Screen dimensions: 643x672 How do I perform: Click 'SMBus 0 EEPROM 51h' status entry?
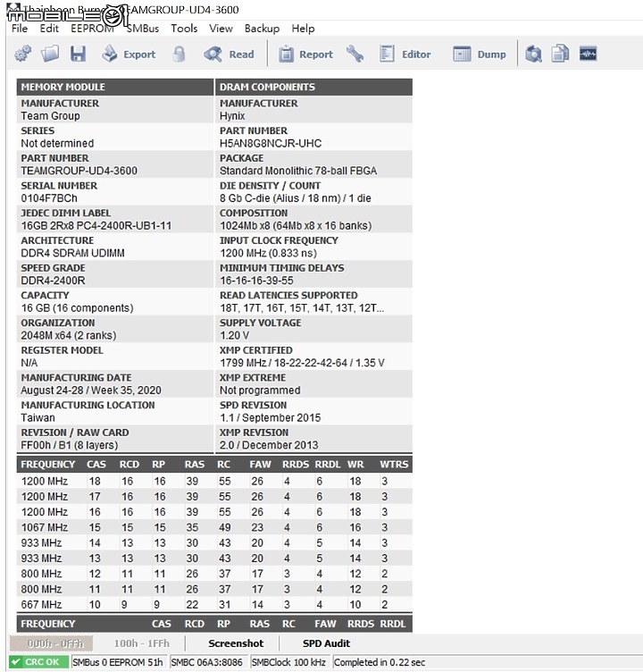point(118,662)
